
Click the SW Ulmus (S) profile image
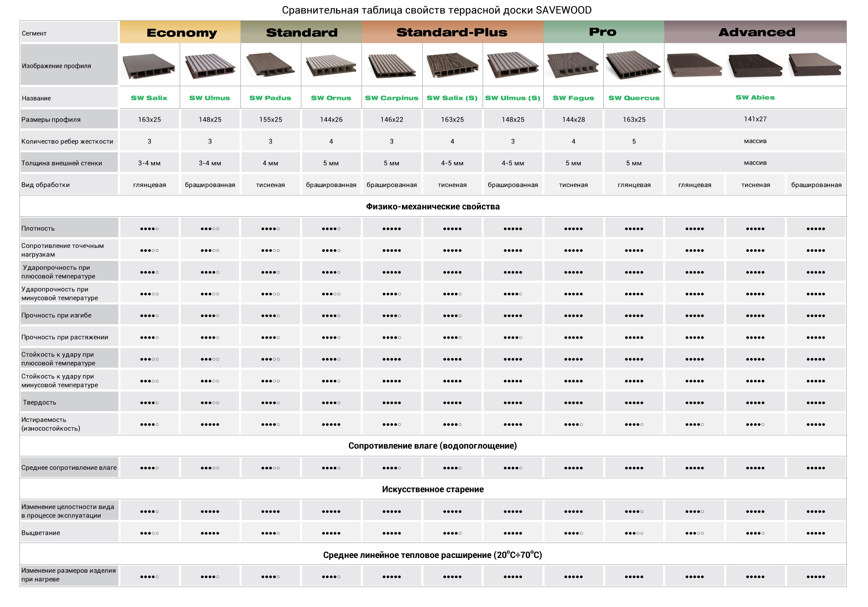point(513,66)
